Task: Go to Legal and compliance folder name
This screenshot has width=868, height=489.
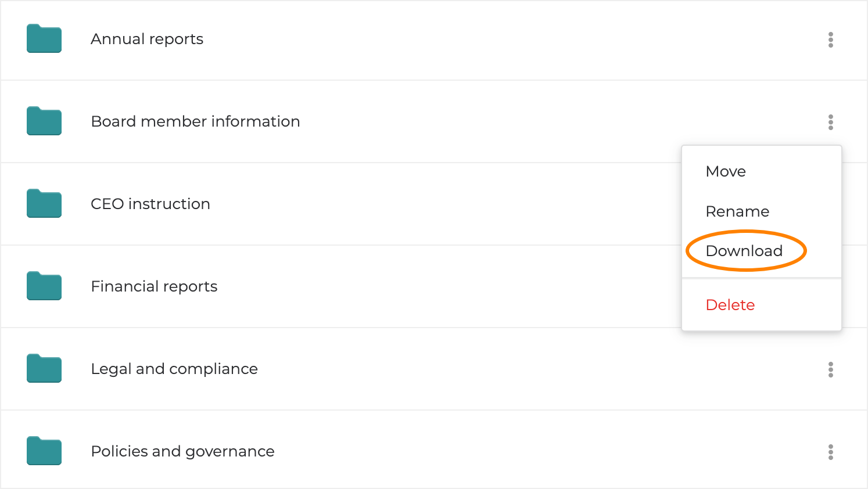Action: (x=174, y=369)
